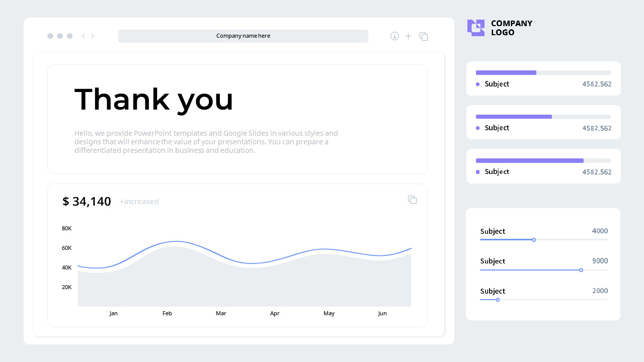This screenshot has height=362, width=644.
Task: Click the '40K' axis label
Action: click(67, 267)
